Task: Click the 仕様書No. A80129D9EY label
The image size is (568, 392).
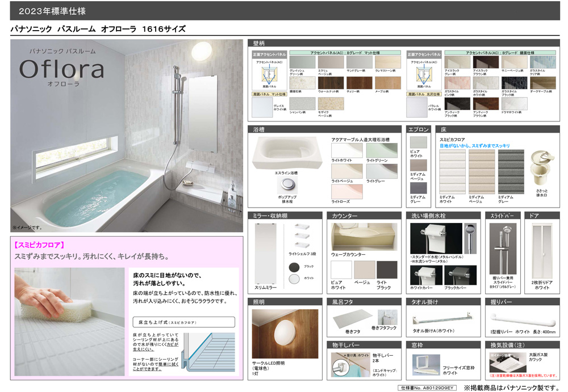Action: pyautogui.click(x=427, y=387)
